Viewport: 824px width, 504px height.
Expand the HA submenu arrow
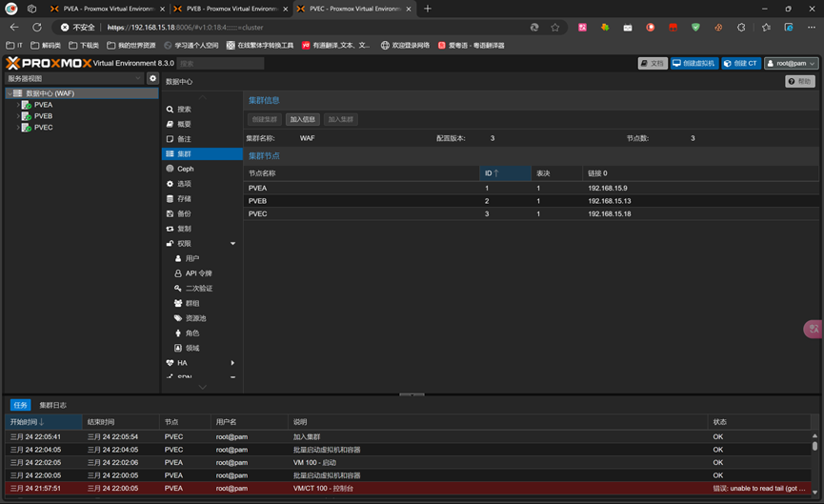(232, 363)
